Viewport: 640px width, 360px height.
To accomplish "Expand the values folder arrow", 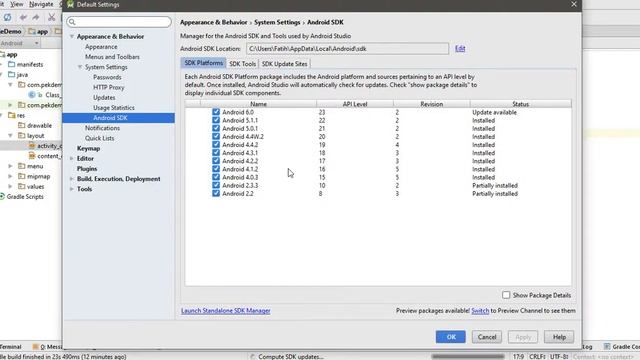I will point(10,187).
